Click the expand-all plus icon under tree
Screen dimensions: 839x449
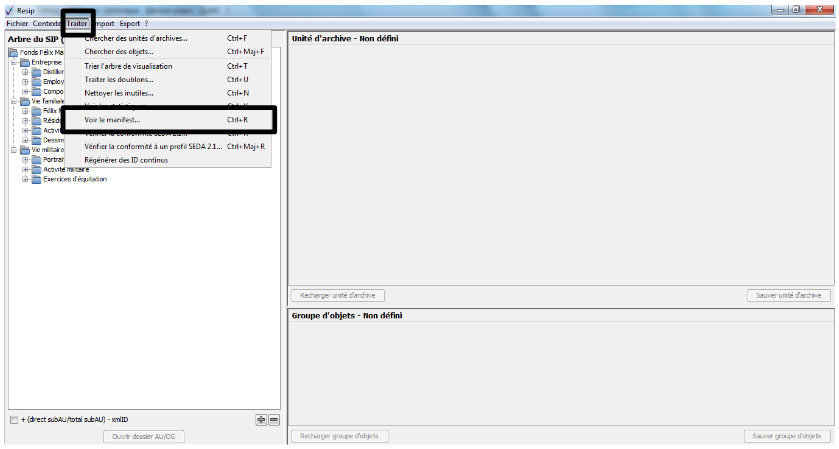point(261,420)
